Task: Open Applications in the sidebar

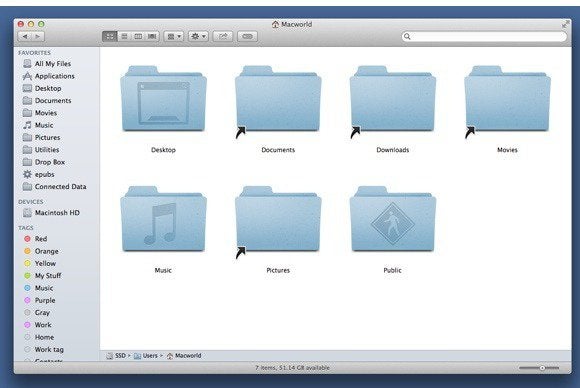Action: pyautogui.click(x=48, y=76)
